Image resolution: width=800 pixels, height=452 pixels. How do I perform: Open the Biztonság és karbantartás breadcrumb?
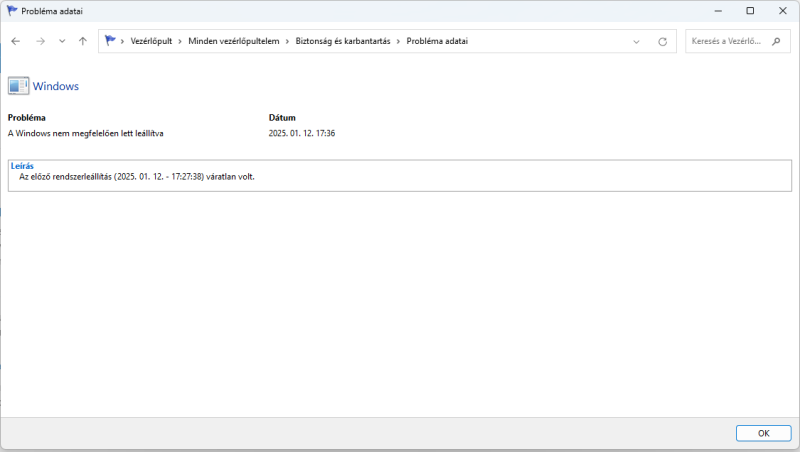click(x=343, y=41)
